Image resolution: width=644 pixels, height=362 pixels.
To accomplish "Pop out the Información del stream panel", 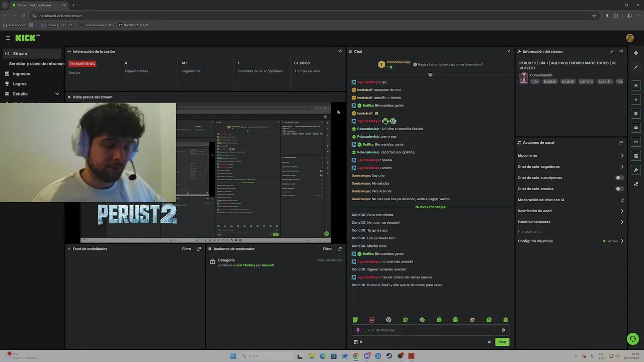I will click(621, 51).
